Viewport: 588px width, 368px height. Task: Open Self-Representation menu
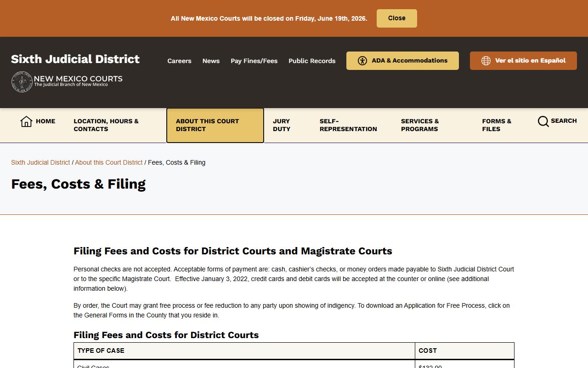[x=348, y=125]
